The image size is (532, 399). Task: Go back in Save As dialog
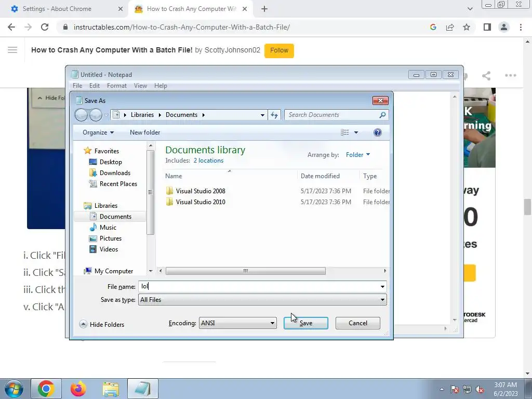click(x=81, y=115)
